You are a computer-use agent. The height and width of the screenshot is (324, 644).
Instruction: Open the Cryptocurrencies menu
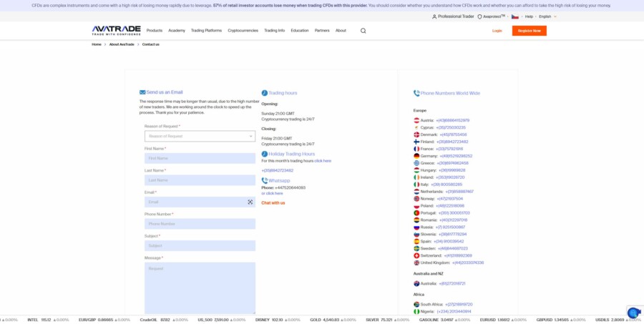243,31
